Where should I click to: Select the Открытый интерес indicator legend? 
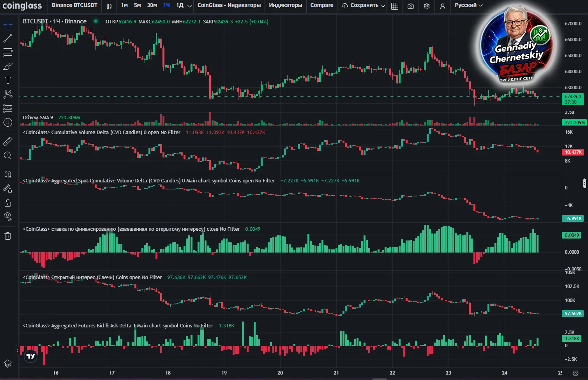tap(92, 277)
